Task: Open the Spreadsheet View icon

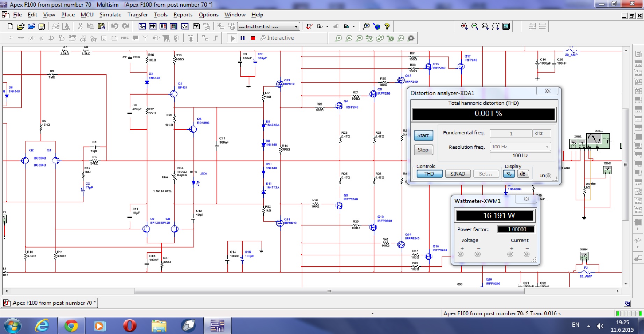Action: 153,27
